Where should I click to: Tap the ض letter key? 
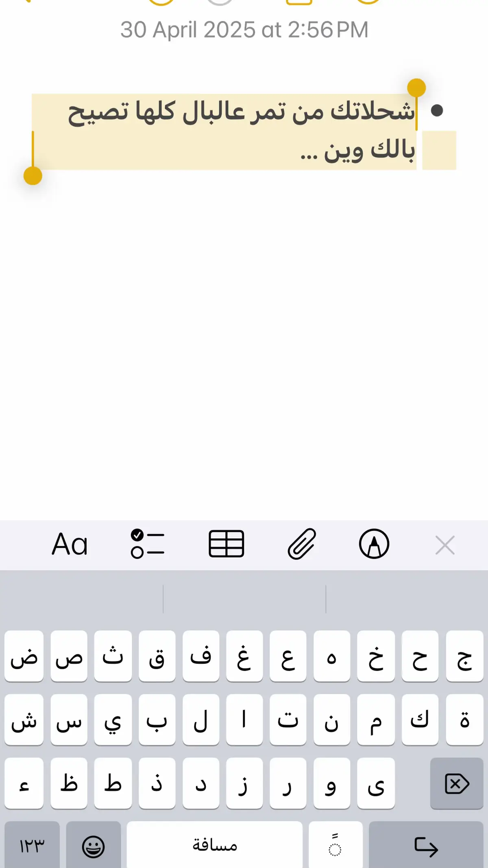point(24,656)
